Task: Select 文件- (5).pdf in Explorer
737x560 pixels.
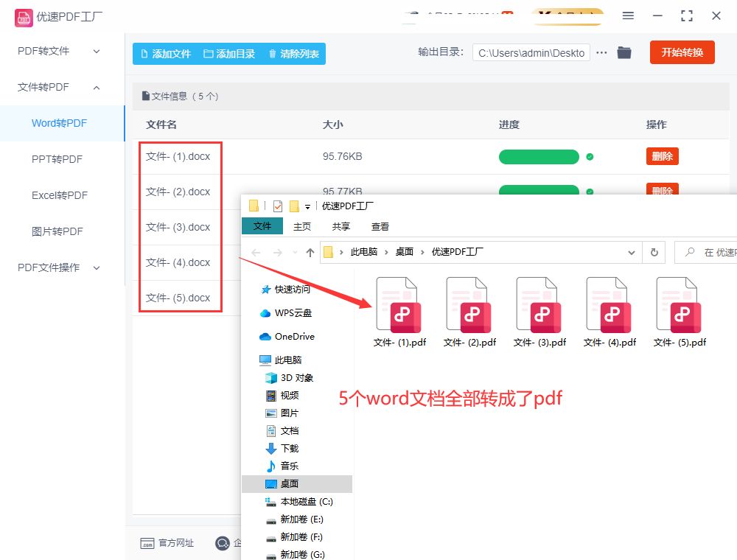Action: coord(680,312)
